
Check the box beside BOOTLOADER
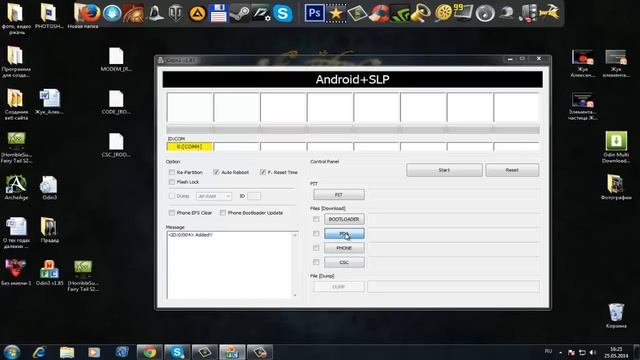[316, 219]
